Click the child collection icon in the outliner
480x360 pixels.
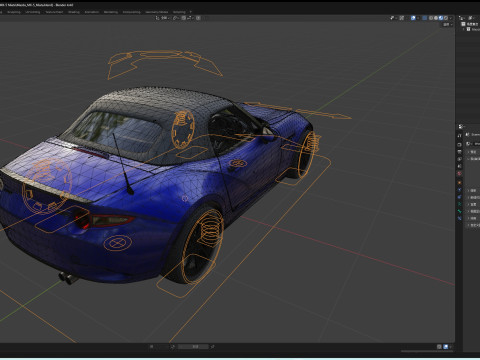coord(468,29)
